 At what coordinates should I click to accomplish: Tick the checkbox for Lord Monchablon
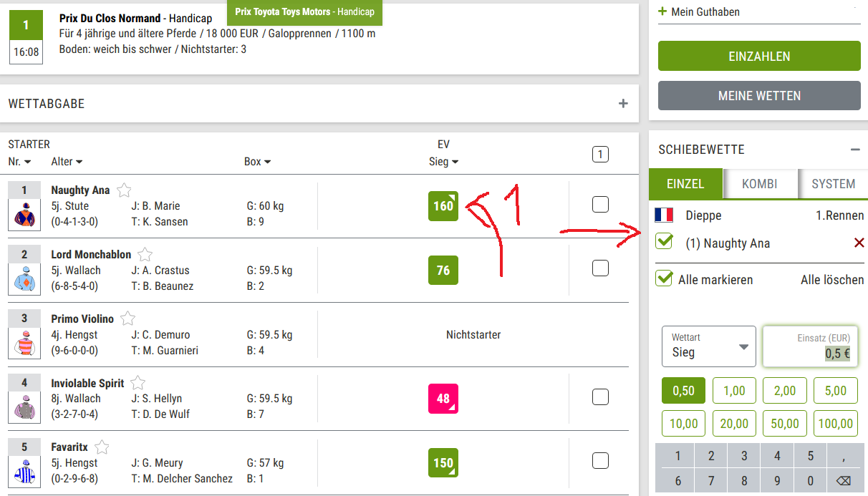tap(600, 268)
